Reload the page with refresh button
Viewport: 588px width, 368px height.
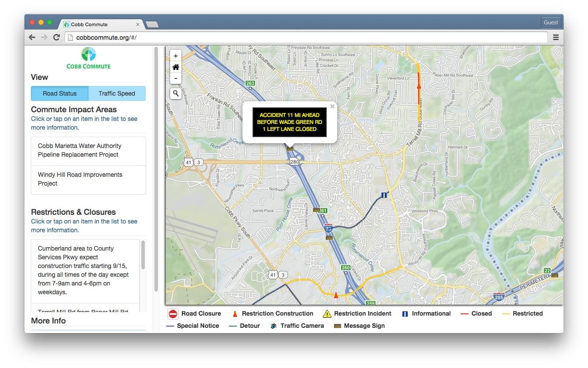(56, 38)
